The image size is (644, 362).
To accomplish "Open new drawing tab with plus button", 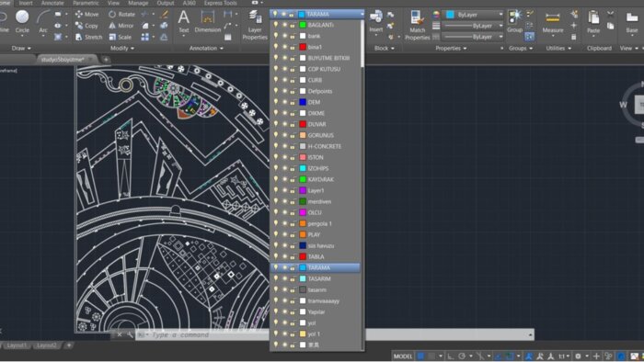I will click(106, 60).
